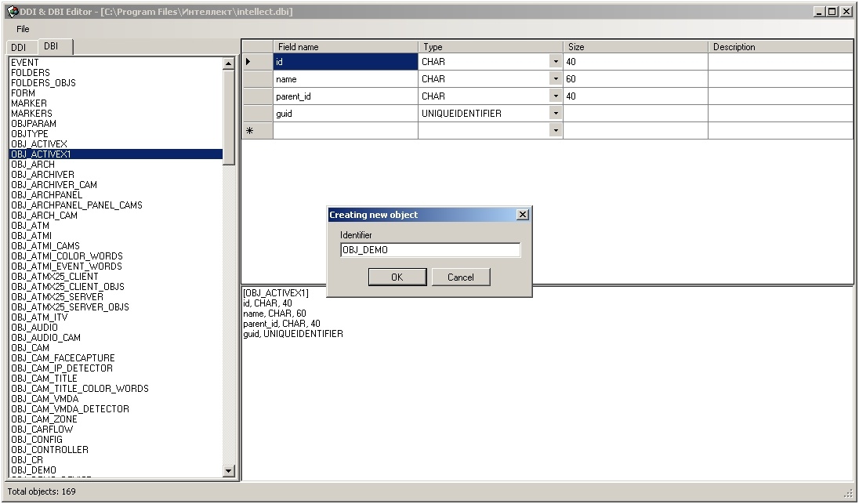Click the Type column header
This screenshot has width=859, height=504.
[491, 47]
